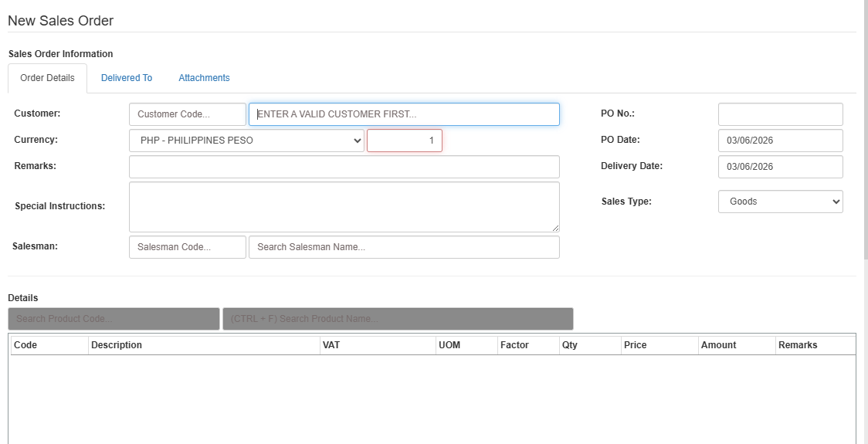Click the Search Product Code field

(x=114, y=319)
